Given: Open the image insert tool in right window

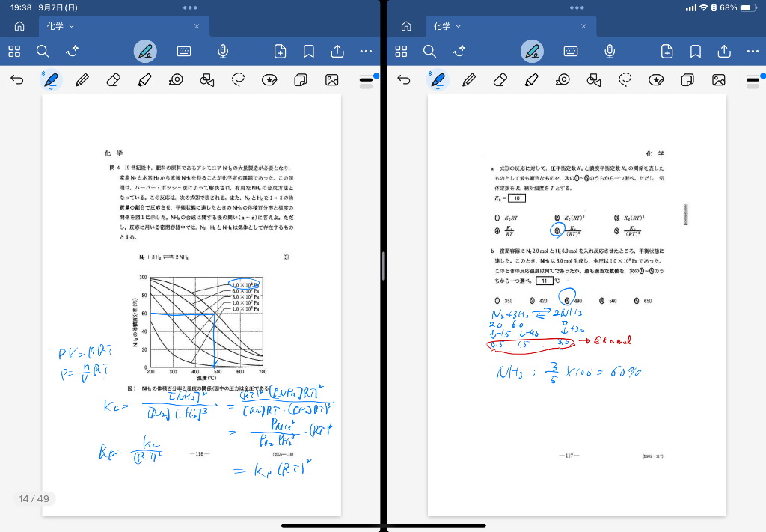Looking at the screenshot, I should [x=719, y=79].
